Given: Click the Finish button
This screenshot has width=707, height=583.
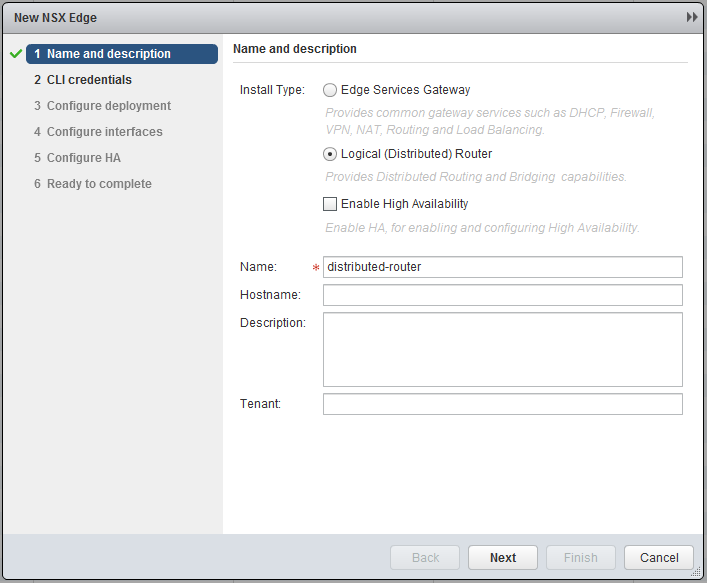Looking at the screenshot, I should (580, 558).
